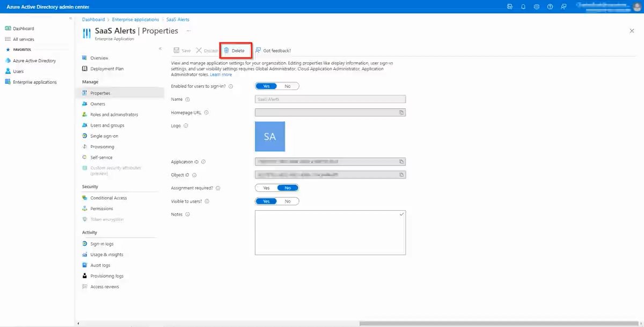Go to Enterprise applications breadcrumb
The height and width of the screenshot is (327, 644).
[136, 19]
